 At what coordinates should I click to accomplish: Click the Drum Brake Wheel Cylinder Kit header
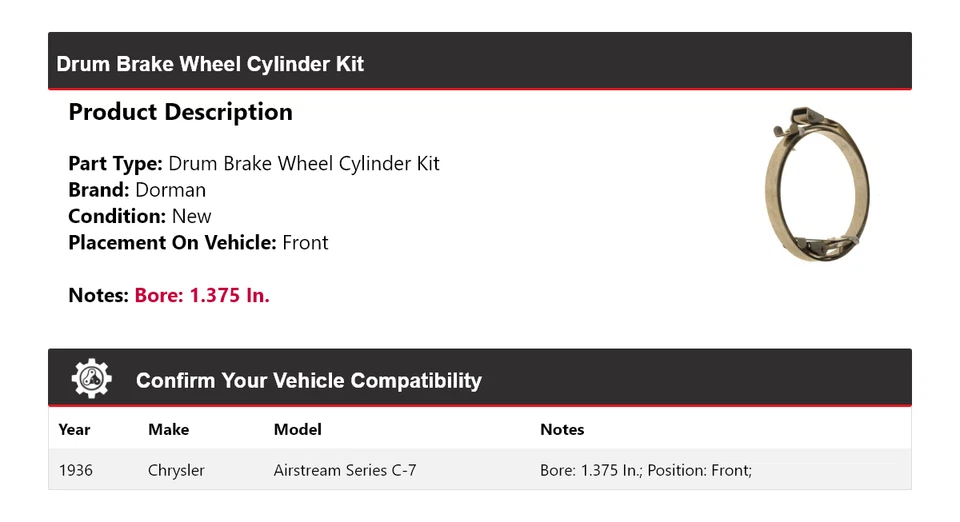tap(210, 64)
